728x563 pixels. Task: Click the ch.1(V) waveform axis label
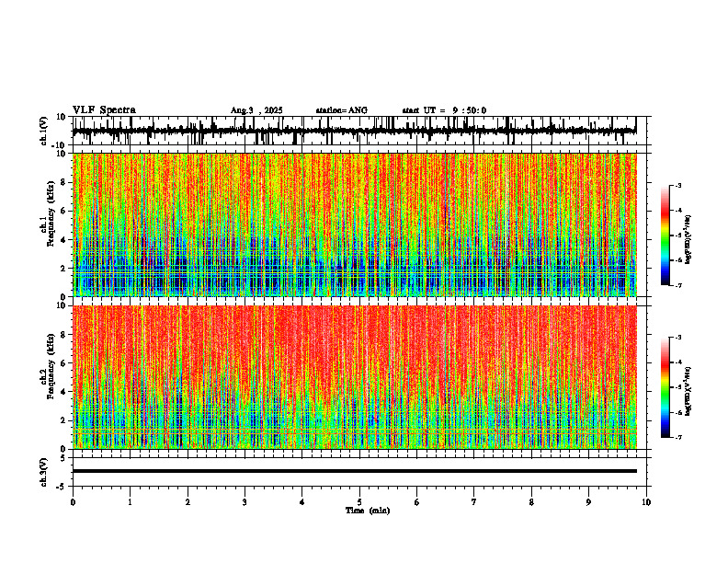click(44, 131)
